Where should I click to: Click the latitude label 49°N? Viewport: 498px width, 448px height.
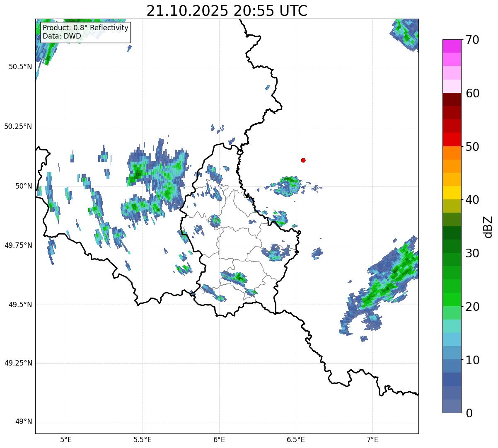pyautogui.click(x=24, y=422)
